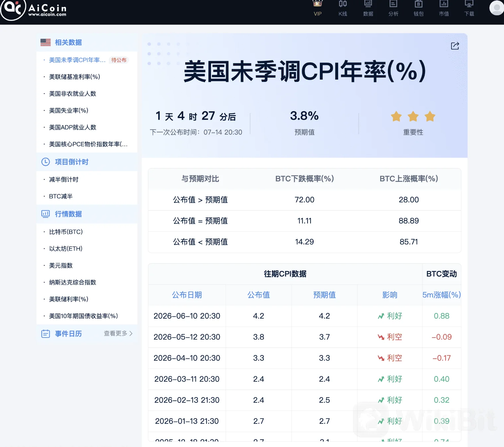504x447 pixels.
Task: Open BTC减半 link
Action: click(x=61, y=196)
